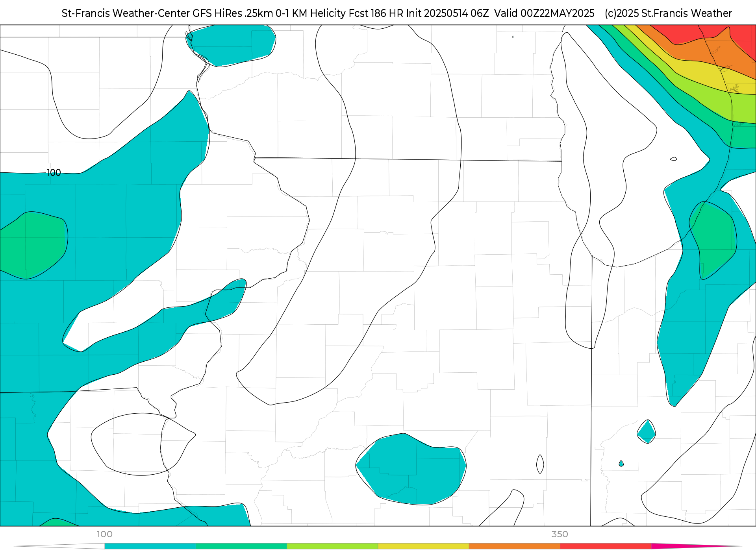This screenshot has width=756, height=551.
Task: Click the orange segment of the color bar
Action: pyautogui.click(x=514, y=546)
